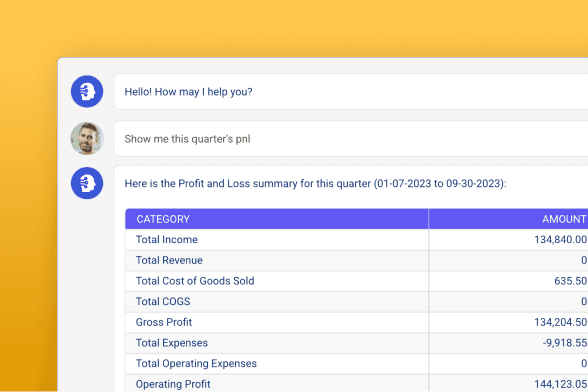Screen dimensions: 588x392
Task: Select the Total Revenue row
Action: (x=357, y=260)
